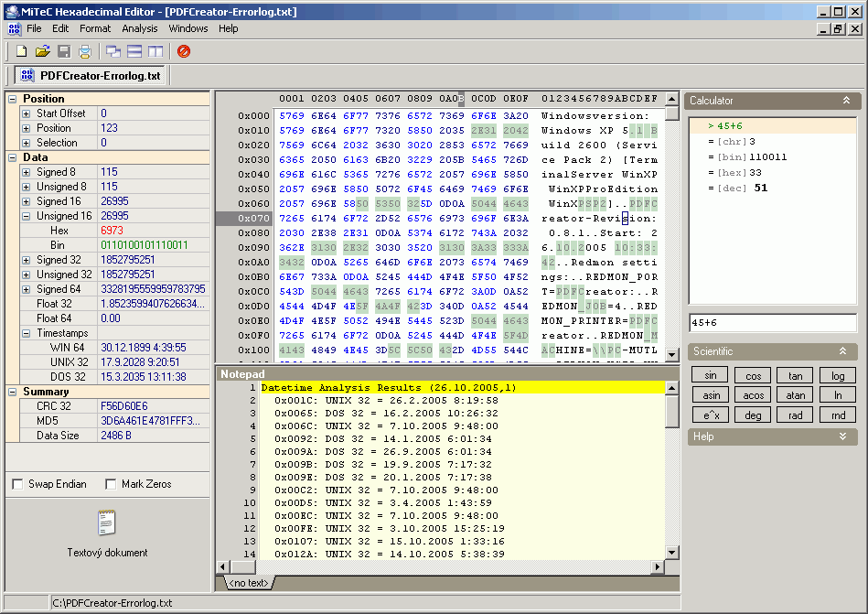This screenshot has height=614, width=868.
Task: Click the Tile vertically icon
Action: pos(155,51)
